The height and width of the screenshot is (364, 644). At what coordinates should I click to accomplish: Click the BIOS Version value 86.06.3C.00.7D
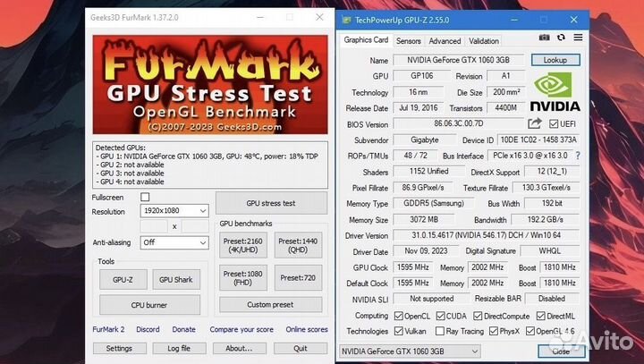458,123
